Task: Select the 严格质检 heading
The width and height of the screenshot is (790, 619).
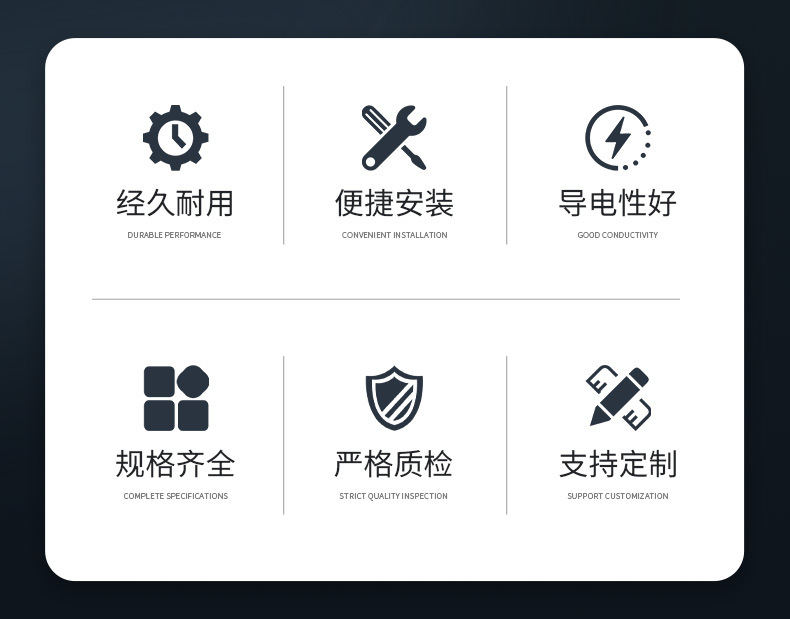Action: 393,464
